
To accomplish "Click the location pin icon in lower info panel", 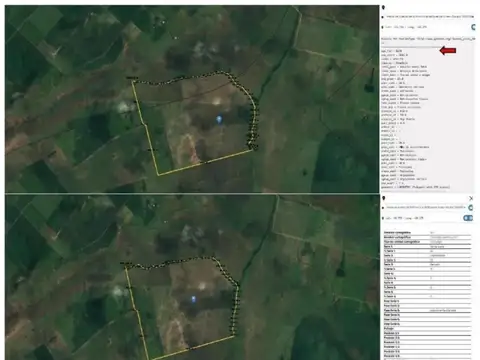I will click(384, 198).
